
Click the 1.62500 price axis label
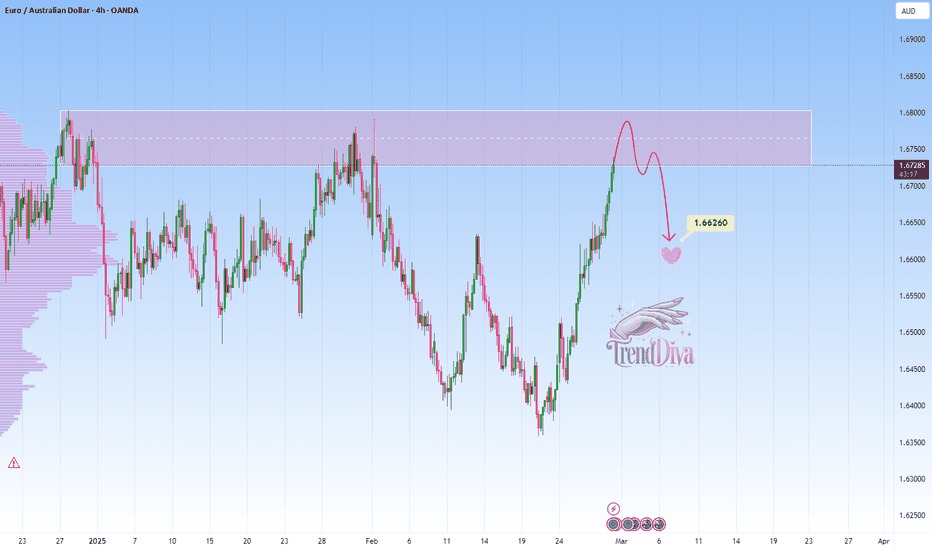[x=912, y=516]
